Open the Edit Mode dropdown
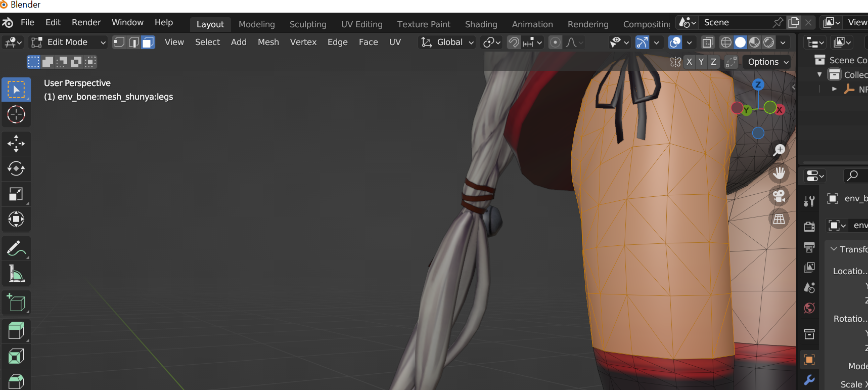This screenshot has width=868, height=390. click(68, 42)
